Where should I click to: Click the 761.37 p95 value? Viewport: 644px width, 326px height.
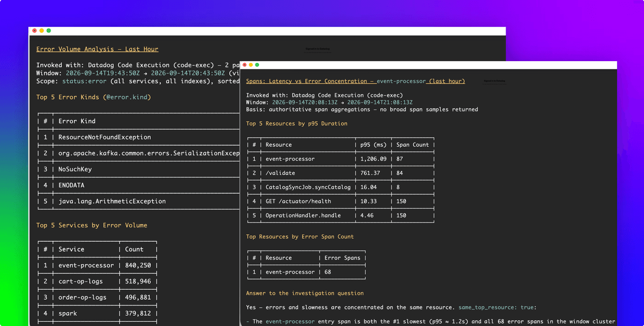(370, 173)
